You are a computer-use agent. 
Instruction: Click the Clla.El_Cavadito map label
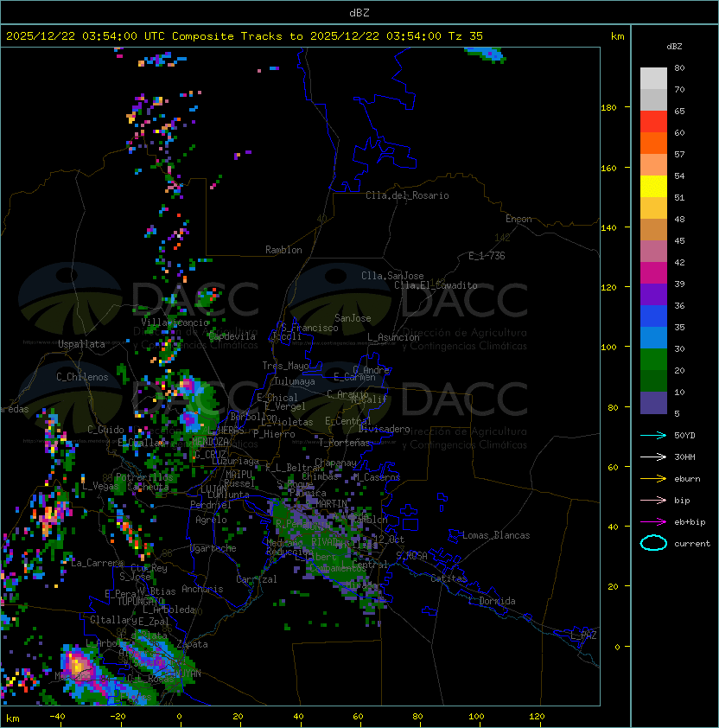tap(436, 285)
